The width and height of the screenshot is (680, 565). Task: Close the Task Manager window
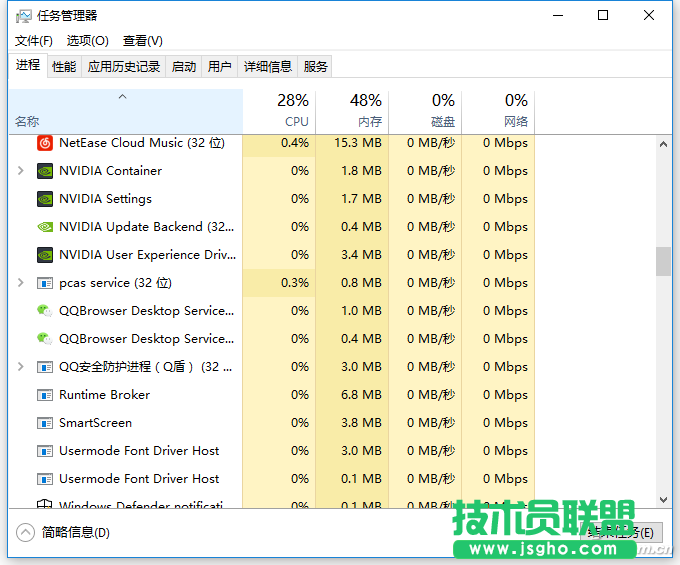pos(649,16)
